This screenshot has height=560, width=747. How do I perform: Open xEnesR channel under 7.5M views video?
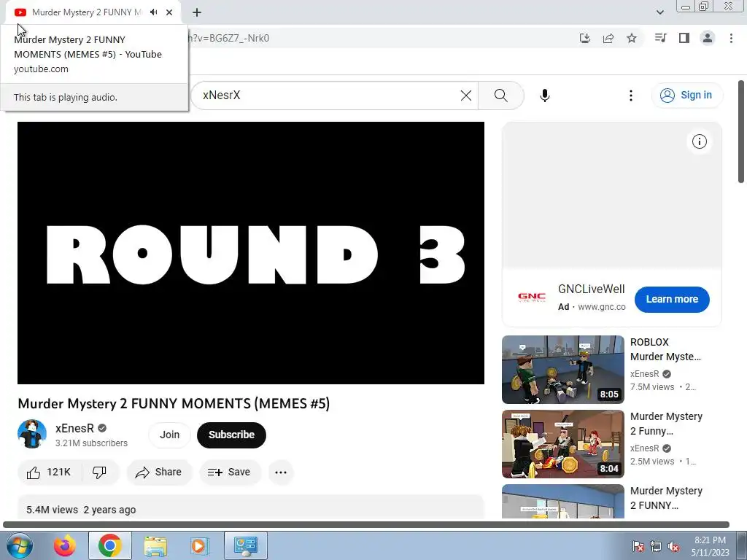(645, 374)
